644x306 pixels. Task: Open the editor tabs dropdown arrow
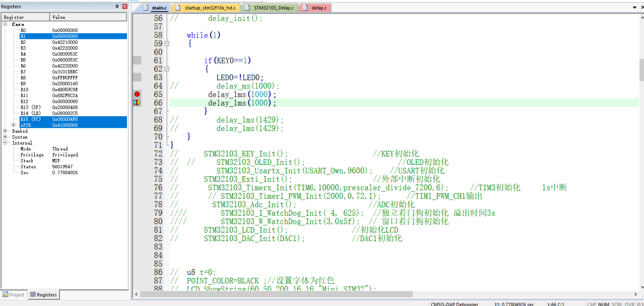pyautogui.click(x=635, y=7)
